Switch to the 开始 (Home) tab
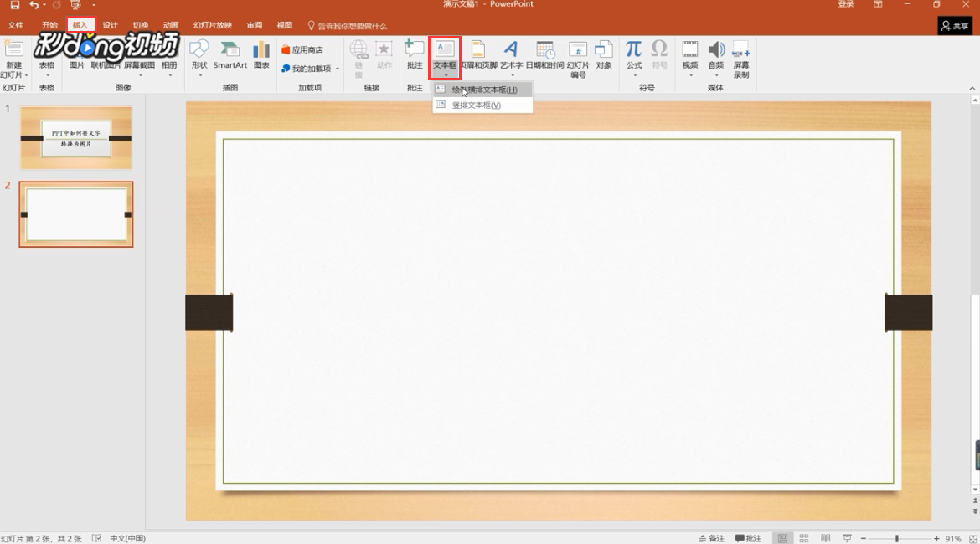 [x=49, y=26]
